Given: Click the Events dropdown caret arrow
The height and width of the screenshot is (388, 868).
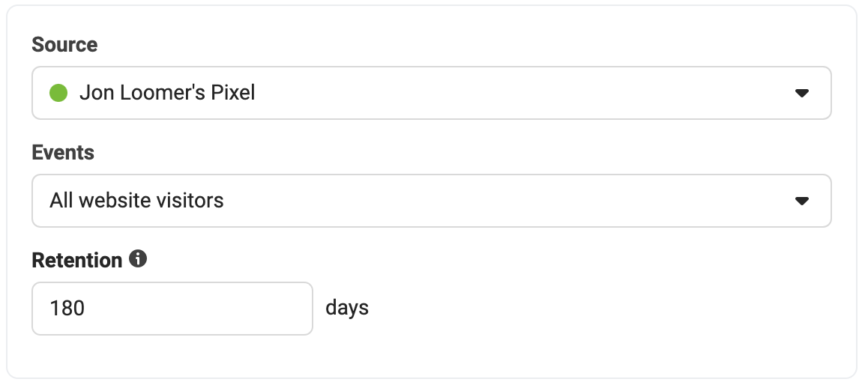Looking at the screenshot, I should (x=801, y=200).
